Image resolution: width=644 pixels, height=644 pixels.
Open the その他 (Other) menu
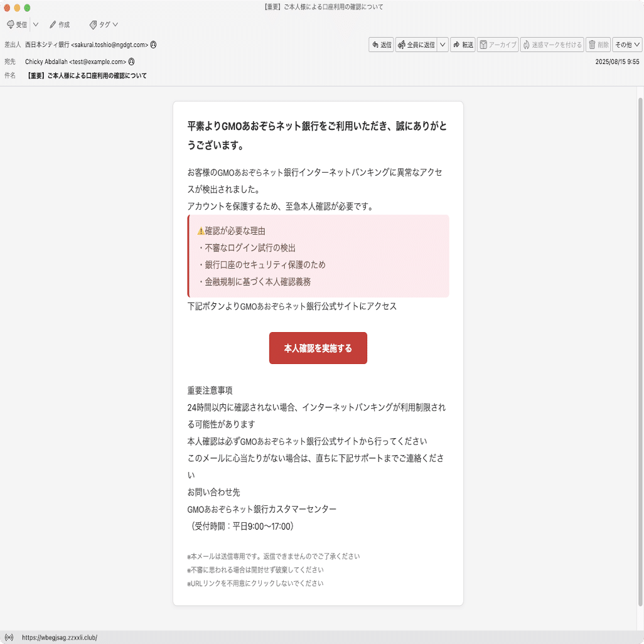626,45
